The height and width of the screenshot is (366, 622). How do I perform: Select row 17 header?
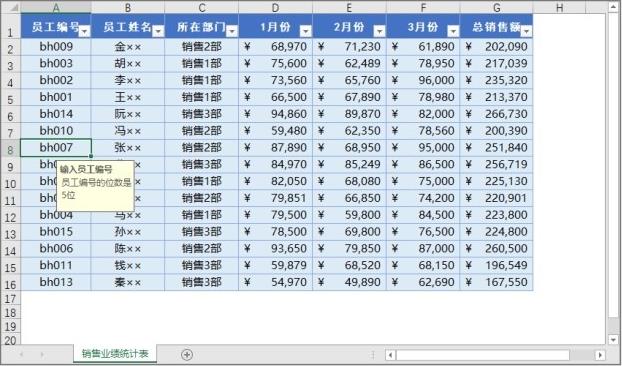tap(11, 298)
